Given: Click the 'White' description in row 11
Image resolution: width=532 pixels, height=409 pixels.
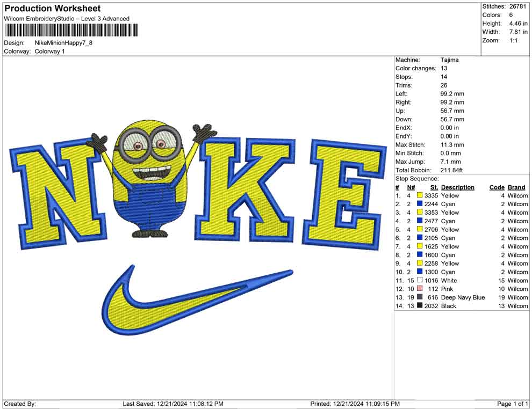Looking at the screenshot, I should coord(449,280).
